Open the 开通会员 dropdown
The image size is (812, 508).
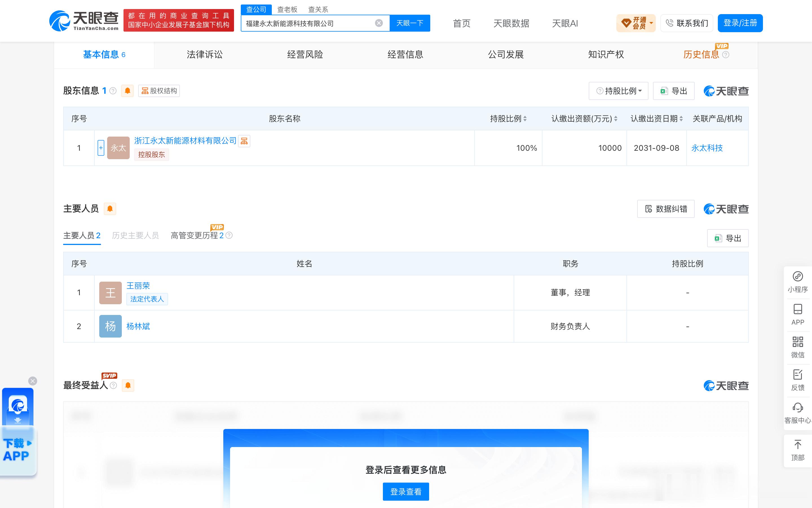tap(636, 23)
